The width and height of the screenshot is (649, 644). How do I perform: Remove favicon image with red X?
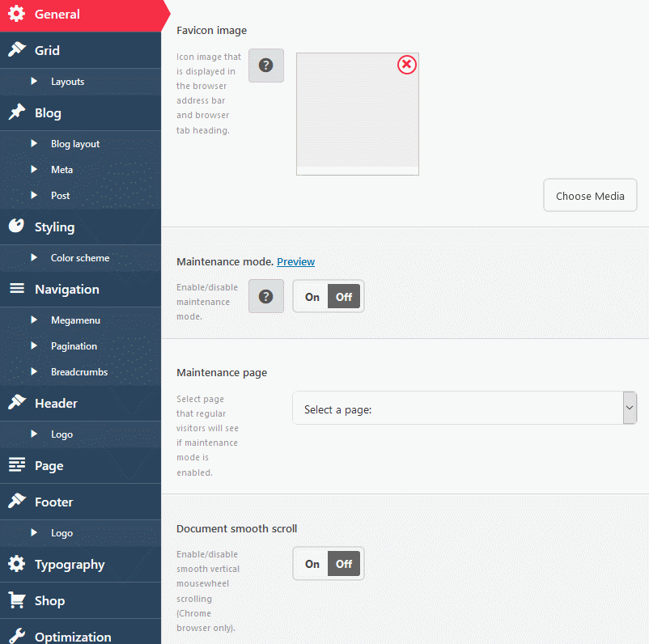407,65
